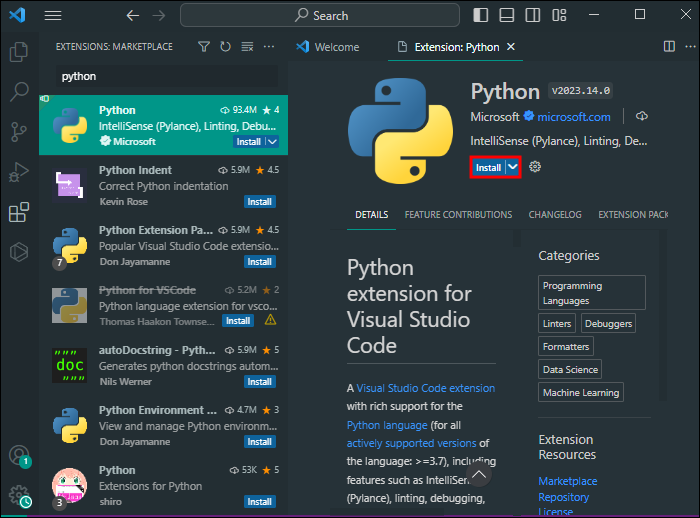Click the filter extensions funnel icon
The height and width of the screenshot is (518, 700).
[x=204, y=46]
